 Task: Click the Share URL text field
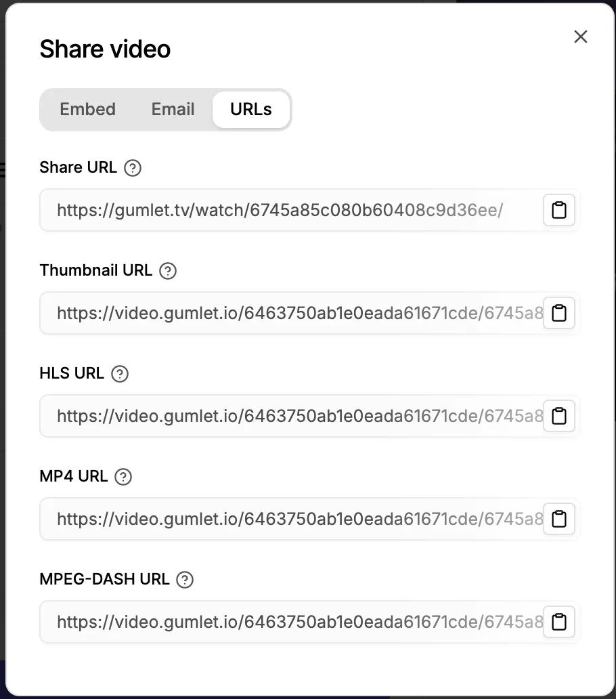point(291,210)
